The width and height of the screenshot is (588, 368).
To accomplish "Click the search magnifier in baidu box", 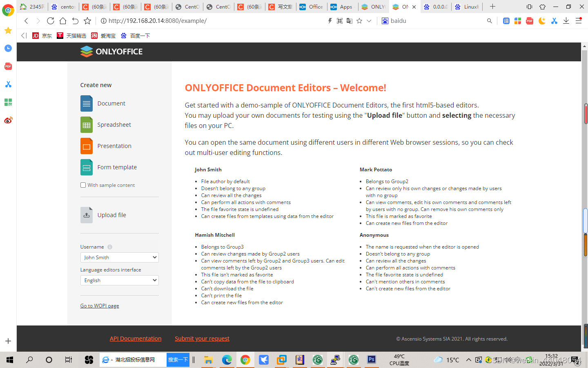I will tap(489, 21).
